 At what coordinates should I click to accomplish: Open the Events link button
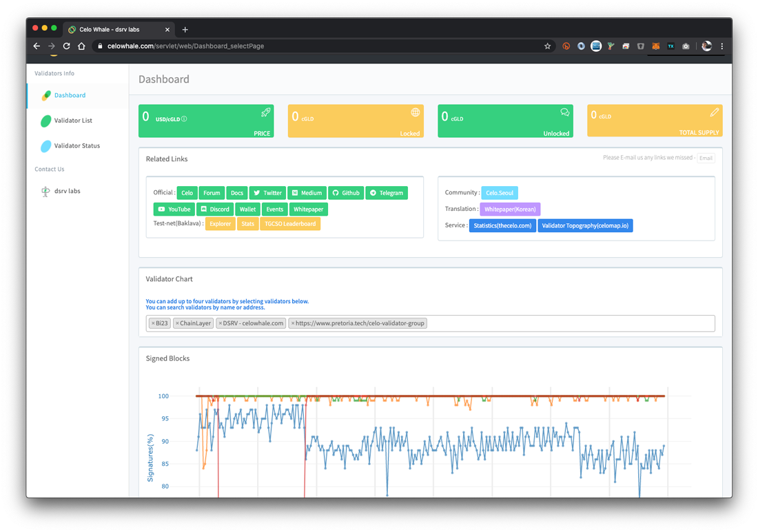[x=274, y=209]
